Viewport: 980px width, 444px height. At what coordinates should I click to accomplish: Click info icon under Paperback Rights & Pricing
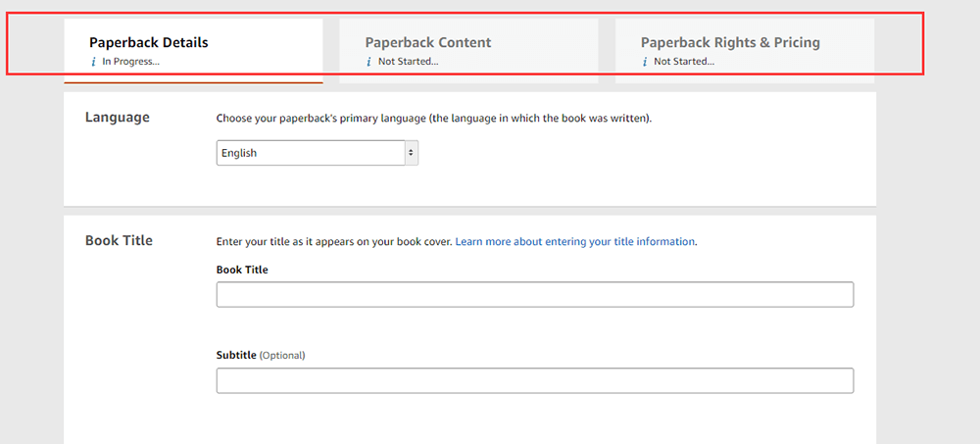click(645, 62)
